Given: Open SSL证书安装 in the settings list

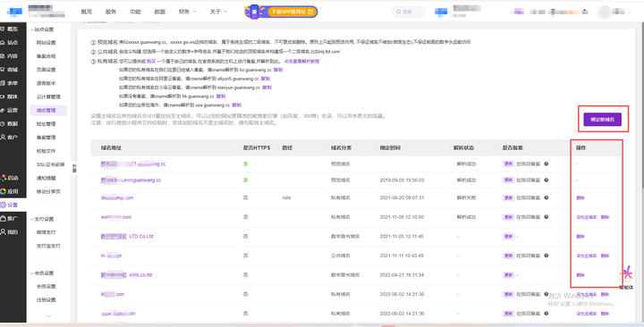Looking at the screenshot, I should coord(50,164).
